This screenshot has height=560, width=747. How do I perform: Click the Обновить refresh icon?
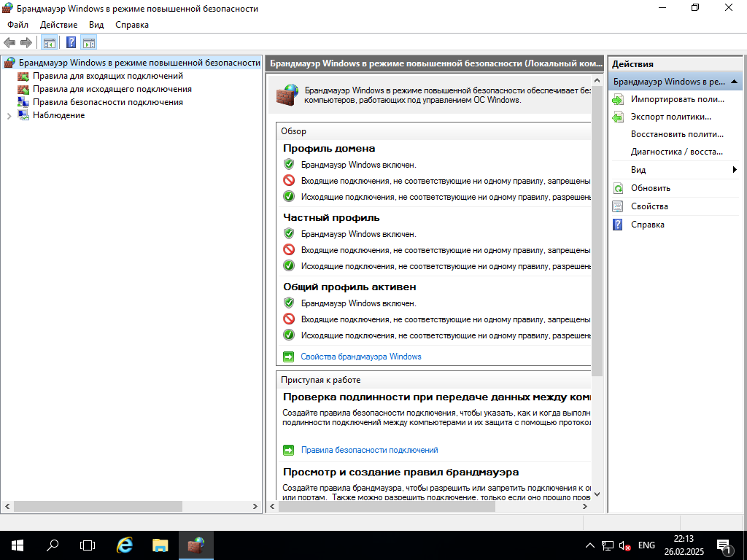click(x=618, y=188)
